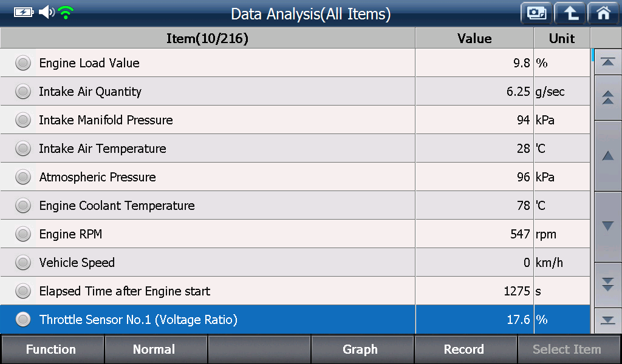
Task: Select the Vehicle Speed row
Action: (295, 263)
